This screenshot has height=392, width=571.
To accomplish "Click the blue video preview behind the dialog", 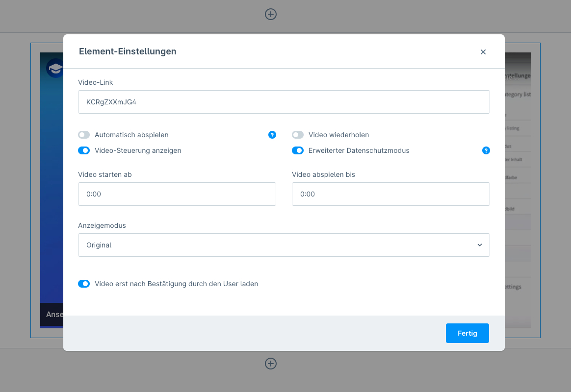I will [52, 196].
